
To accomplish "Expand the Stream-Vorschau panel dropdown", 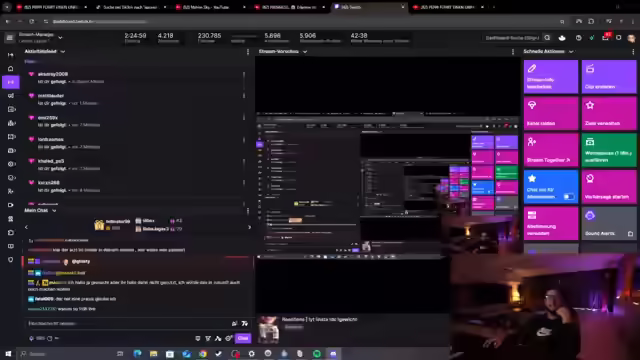I will (x=305, y=52).
